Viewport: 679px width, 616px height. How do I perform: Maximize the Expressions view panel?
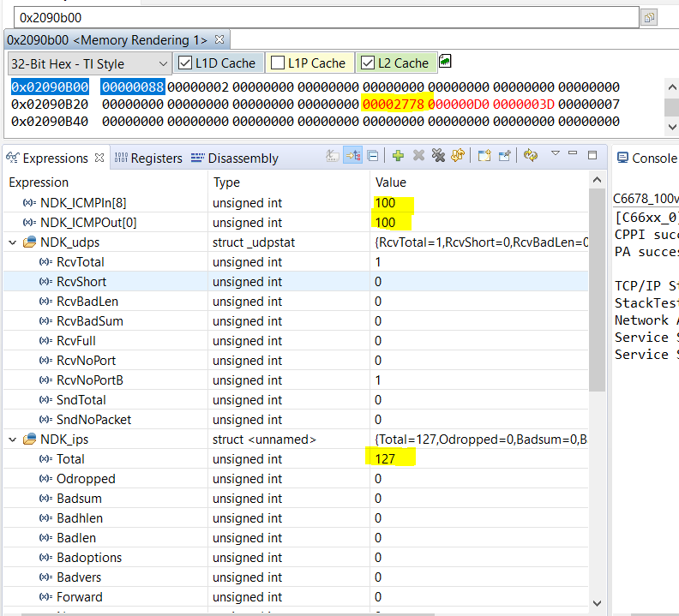pos(592,155)
